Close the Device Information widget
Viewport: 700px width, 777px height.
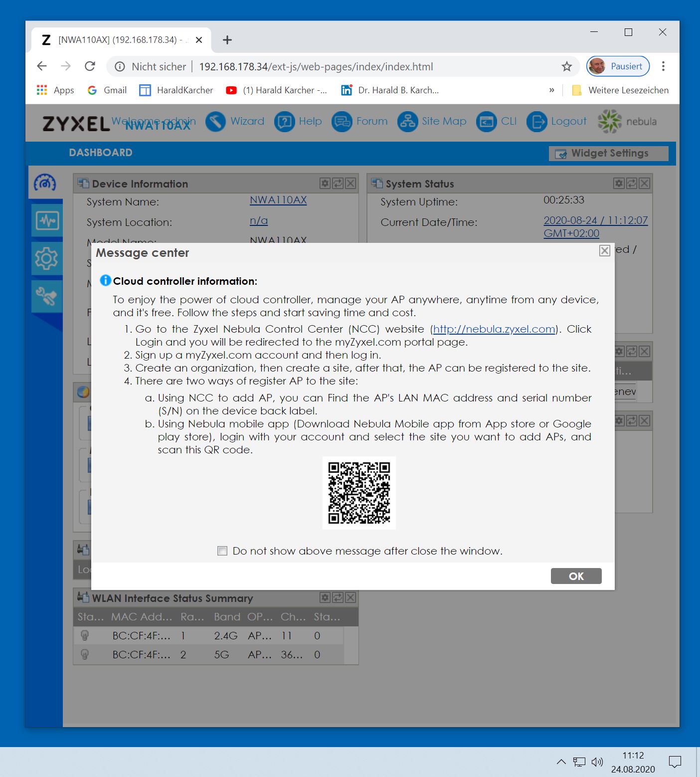pos(350,184)
